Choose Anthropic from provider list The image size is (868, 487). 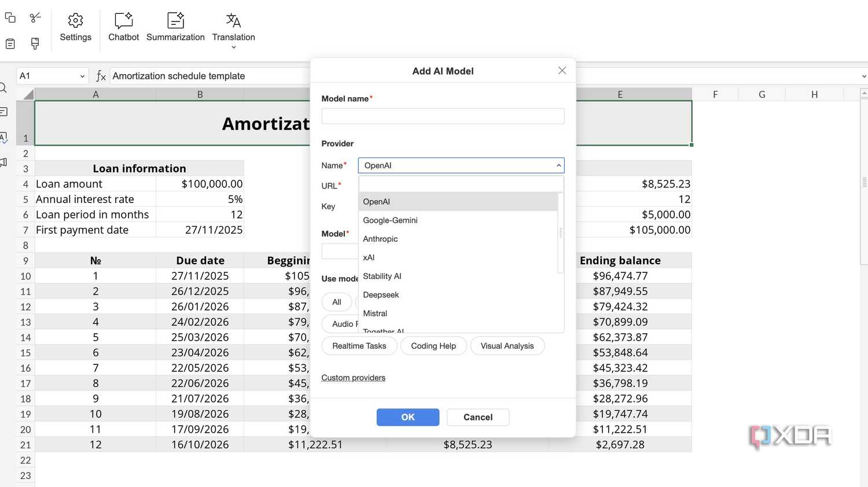[458, 239]
